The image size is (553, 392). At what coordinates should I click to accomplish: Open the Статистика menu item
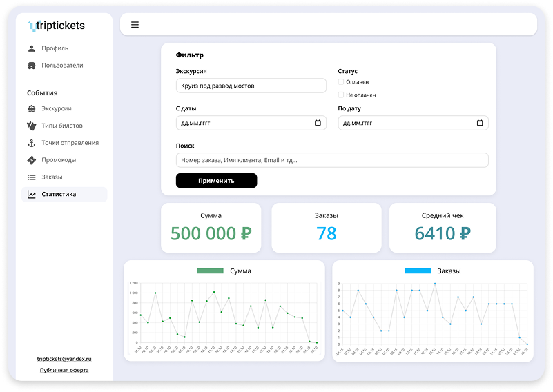59,195
